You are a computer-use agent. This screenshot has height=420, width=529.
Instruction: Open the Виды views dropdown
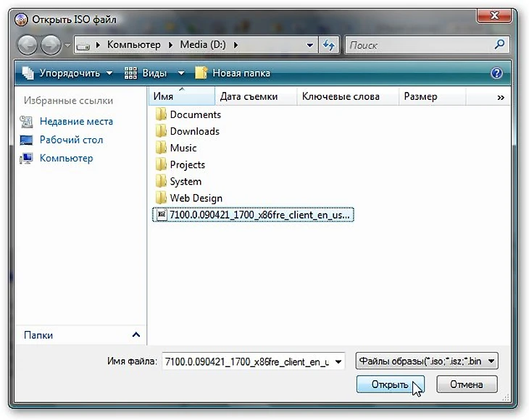coord(154,73)
